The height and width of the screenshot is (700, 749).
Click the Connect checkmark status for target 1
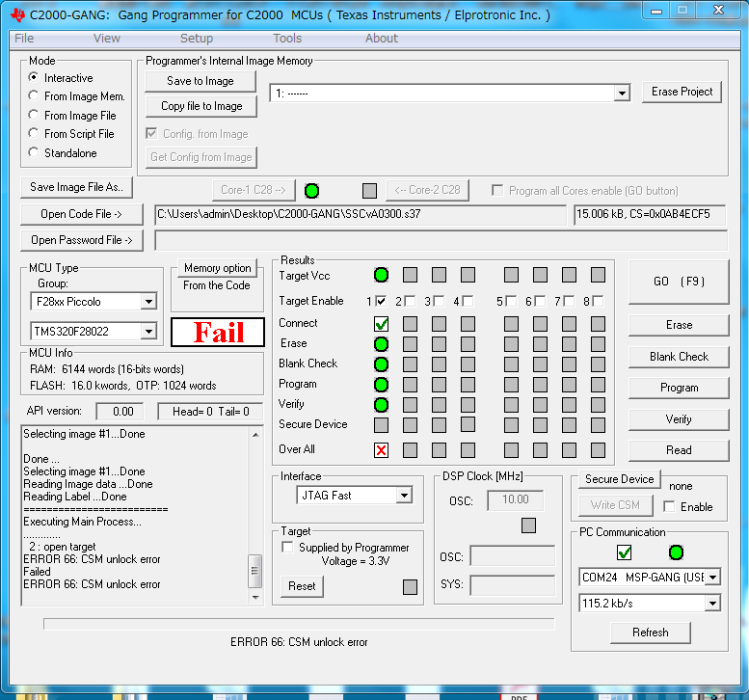click(x=381, y=324)
